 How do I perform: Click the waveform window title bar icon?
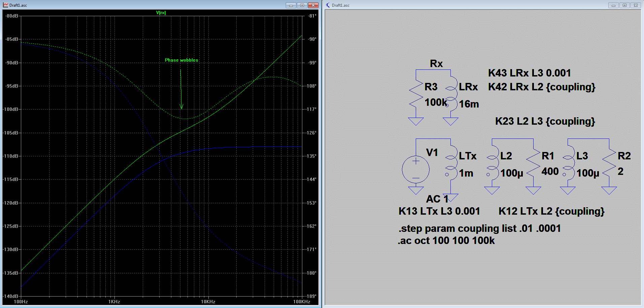pyautogui.click(x=5, y=5)
